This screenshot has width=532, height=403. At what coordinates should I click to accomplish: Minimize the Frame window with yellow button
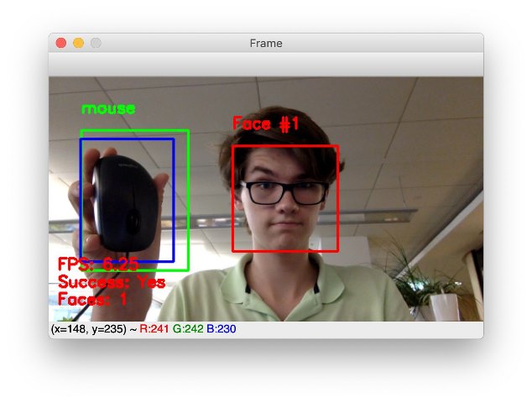pos(78,43)
